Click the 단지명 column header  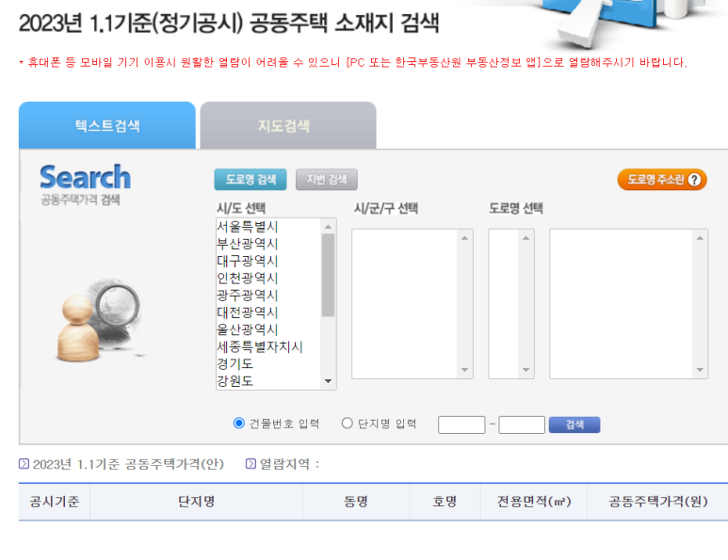point(197,502)
